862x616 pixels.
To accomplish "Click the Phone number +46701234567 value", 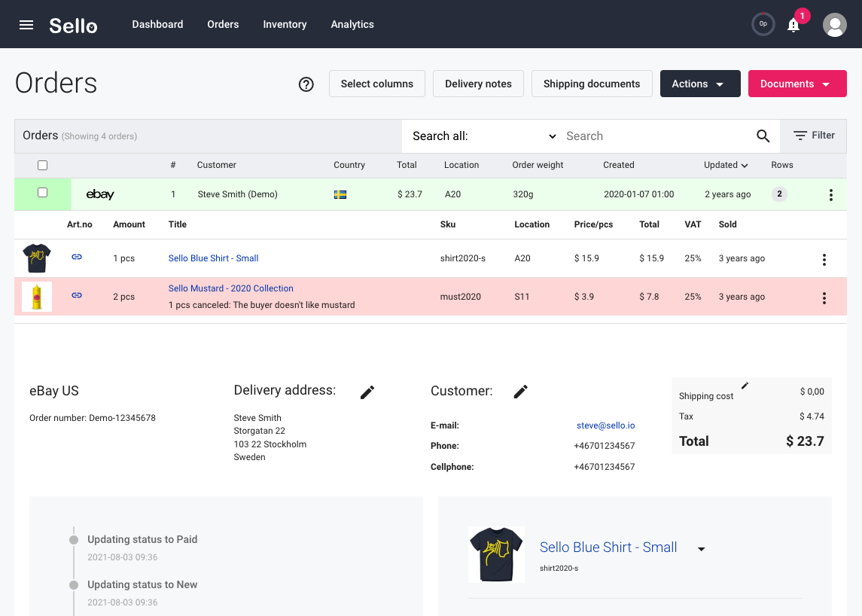I will tap(605, 446).
